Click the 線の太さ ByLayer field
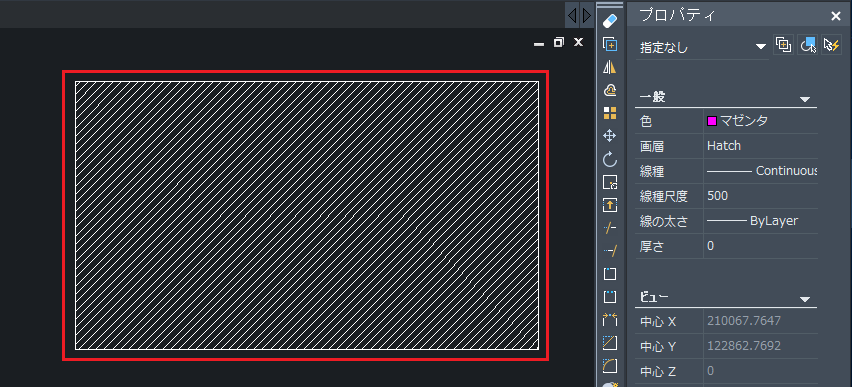 760,221
